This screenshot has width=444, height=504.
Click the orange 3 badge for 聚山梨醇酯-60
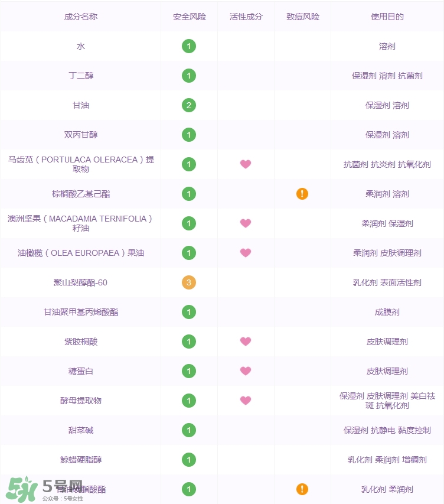pyautogui.click(x=189, y=282)
